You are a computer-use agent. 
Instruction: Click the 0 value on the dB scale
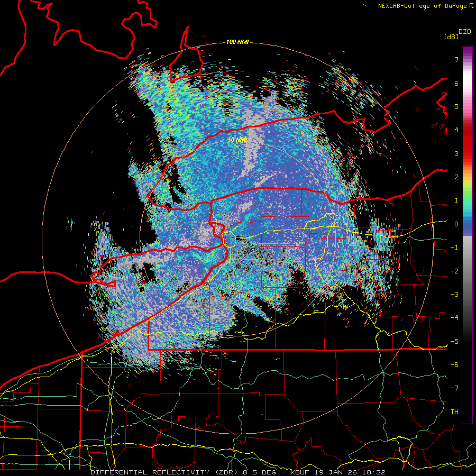(456, 224)
